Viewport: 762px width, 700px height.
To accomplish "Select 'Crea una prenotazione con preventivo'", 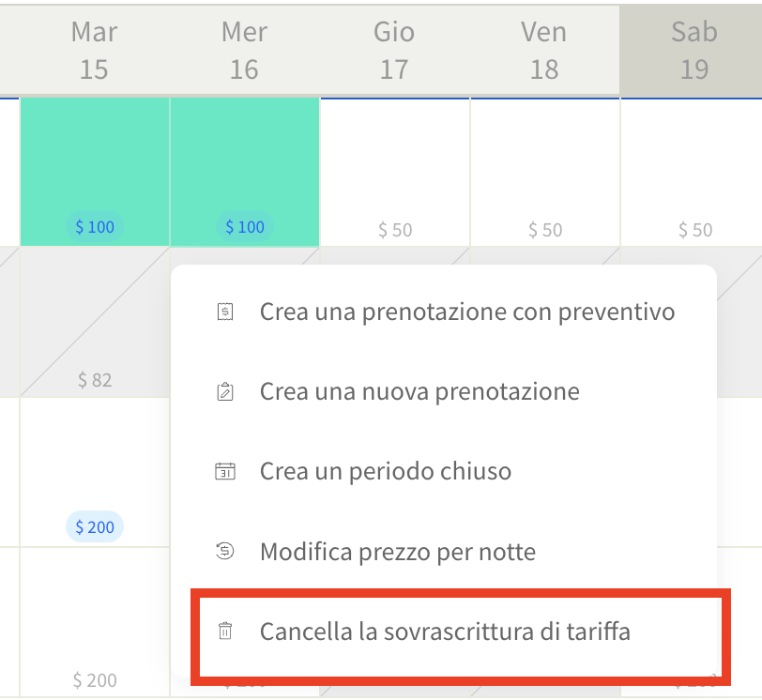I will 467,312.
